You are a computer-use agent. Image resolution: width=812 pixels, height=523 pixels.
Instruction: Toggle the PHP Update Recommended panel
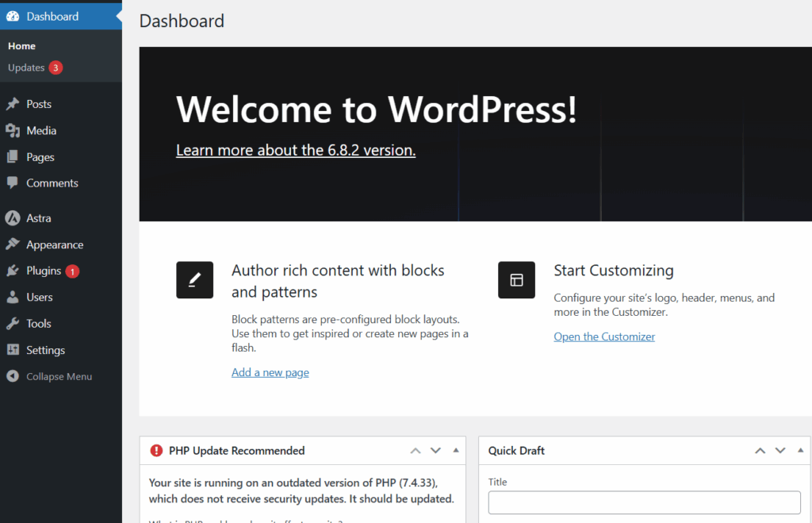click(x=456, y=450)
